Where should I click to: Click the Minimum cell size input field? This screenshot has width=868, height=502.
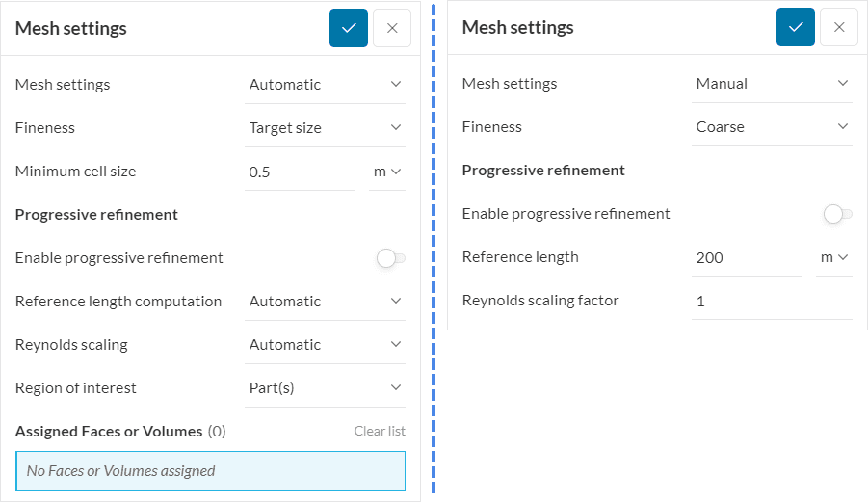[x=299, y=172]
